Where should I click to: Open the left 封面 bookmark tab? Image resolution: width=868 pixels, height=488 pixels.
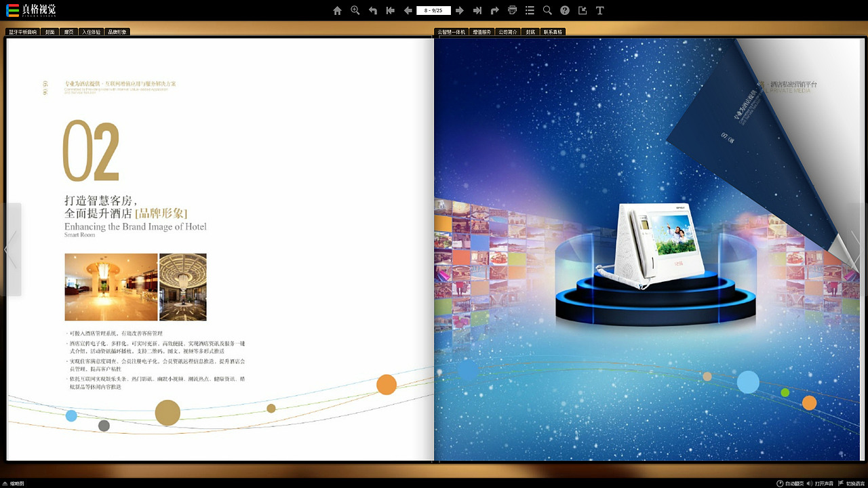pos(50,32)
